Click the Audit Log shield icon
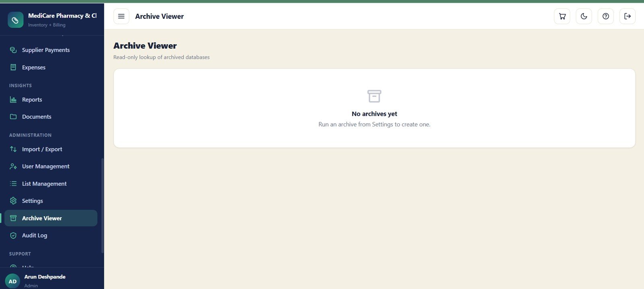644x289 pixels. click(13, 236)
